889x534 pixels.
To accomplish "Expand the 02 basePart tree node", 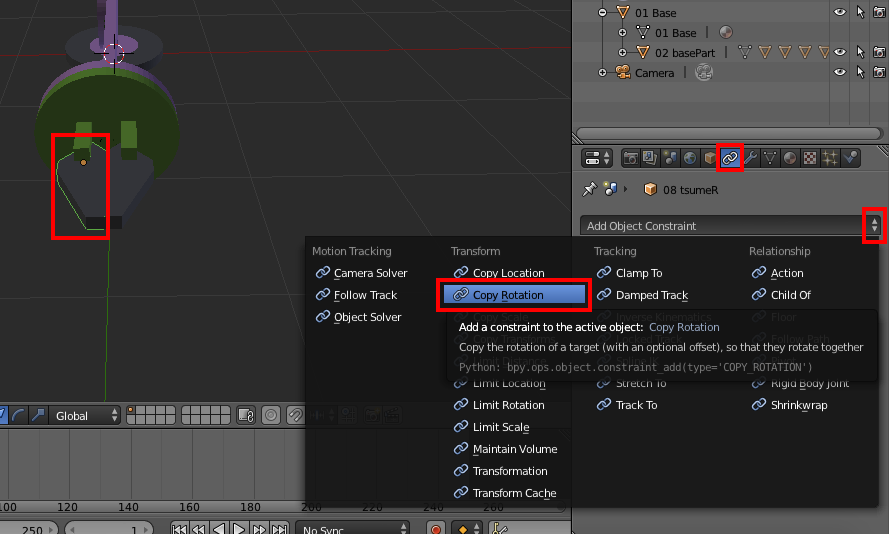I will 623,52.
